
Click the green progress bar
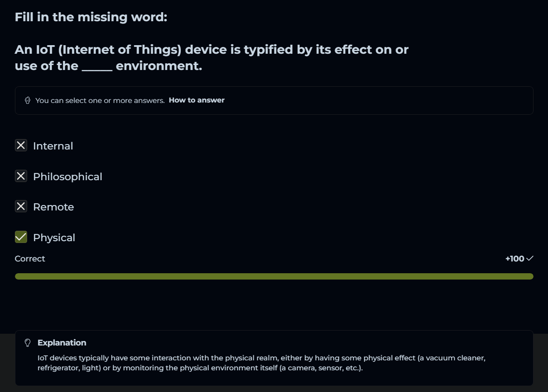(x=274, y=276)
